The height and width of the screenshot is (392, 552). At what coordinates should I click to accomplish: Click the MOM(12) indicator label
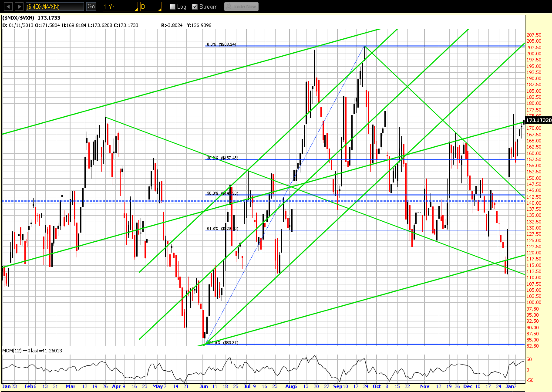[x=11, y=351]
